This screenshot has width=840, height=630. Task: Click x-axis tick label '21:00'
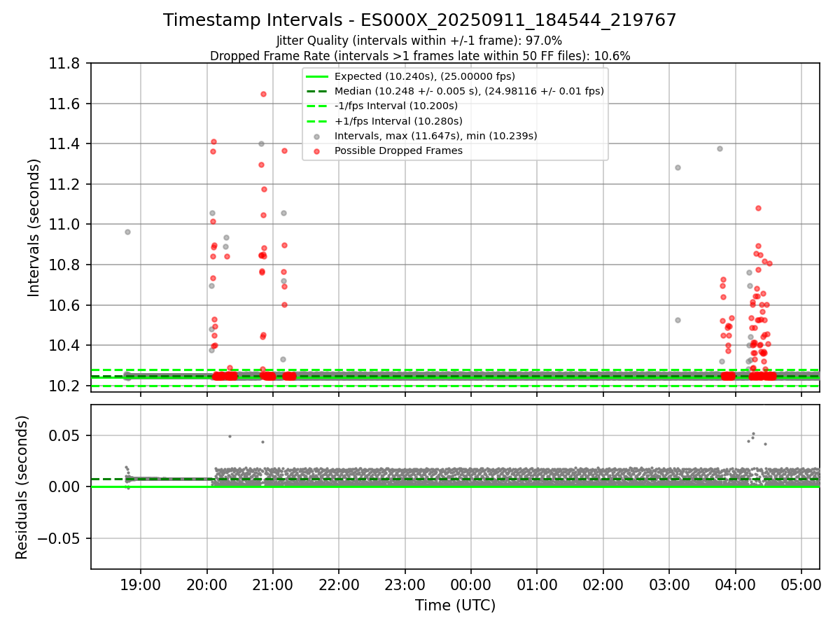click(x=273, y=584)
